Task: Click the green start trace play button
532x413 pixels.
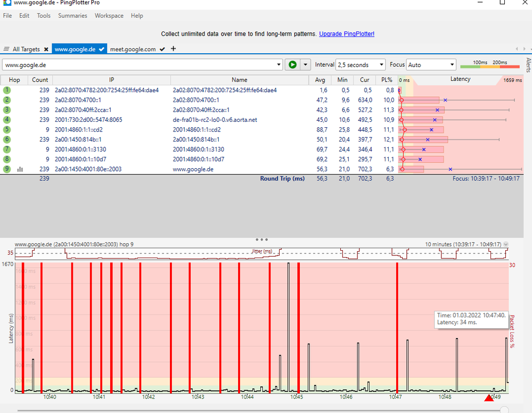Action: [292, 64]
